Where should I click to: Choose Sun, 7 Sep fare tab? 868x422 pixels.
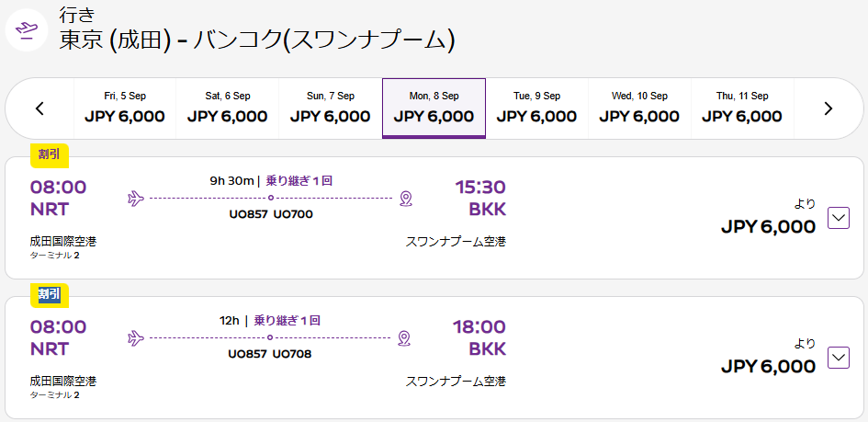[x=331, y=108]
